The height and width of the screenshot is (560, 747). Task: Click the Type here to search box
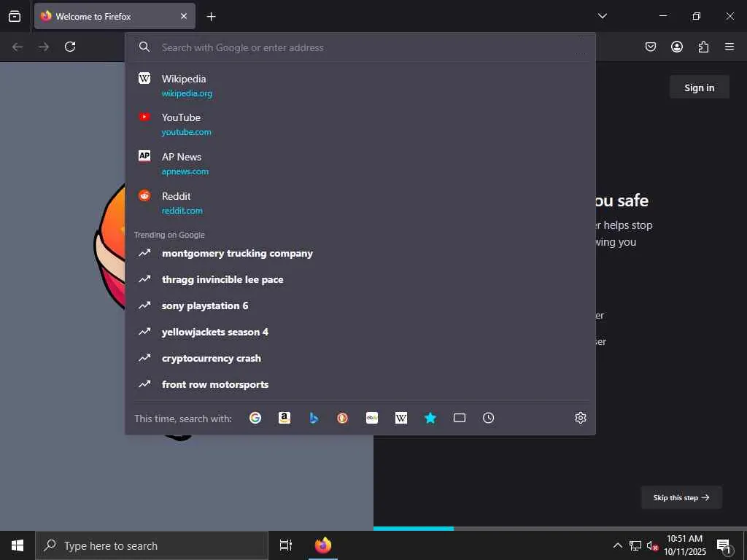click(152, 545)
